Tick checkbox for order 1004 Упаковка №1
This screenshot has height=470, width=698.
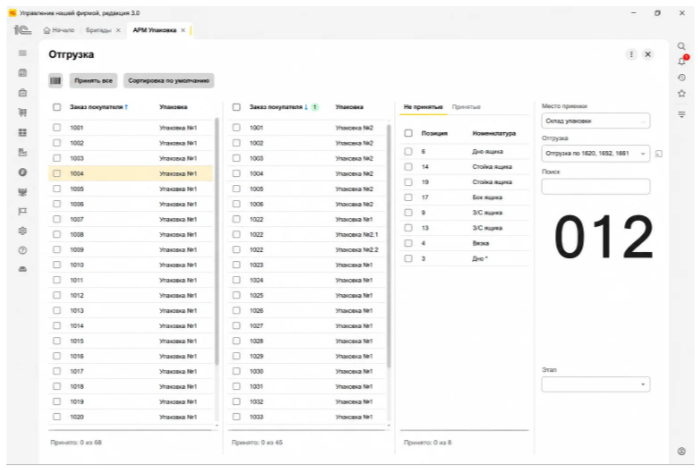(x=57, y=174)
